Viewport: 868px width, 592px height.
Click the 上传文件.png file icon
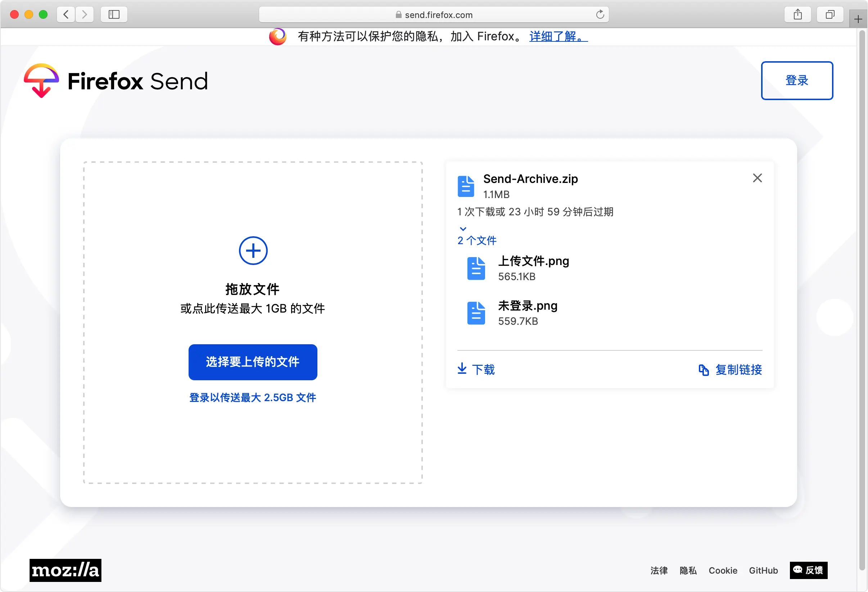476,268
